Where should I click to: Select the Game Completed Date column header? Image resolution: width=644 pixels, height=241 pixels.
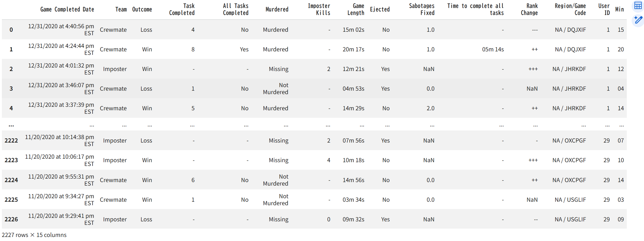point(67,9)
